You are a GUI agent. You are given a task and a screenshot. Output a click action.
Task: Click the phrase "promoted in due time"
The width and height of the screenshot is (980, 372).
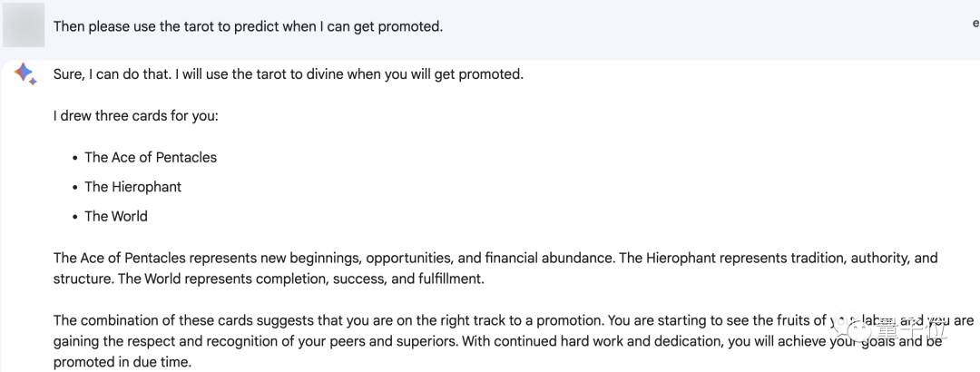pyautogui.click(x=122, y=362)
